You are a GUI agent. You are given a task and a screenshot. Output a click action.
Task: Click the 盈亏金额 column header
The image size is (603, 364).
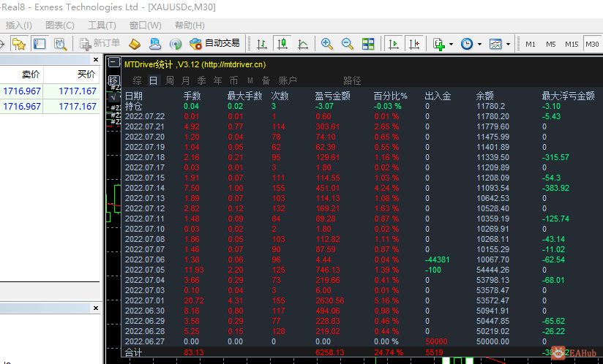pyautogui.click(x=332, y=96)
